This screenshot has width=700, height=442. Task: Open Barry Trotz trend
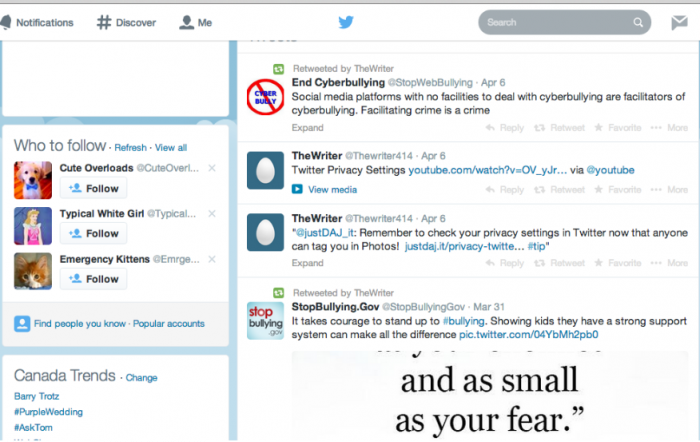pos(37,396)
